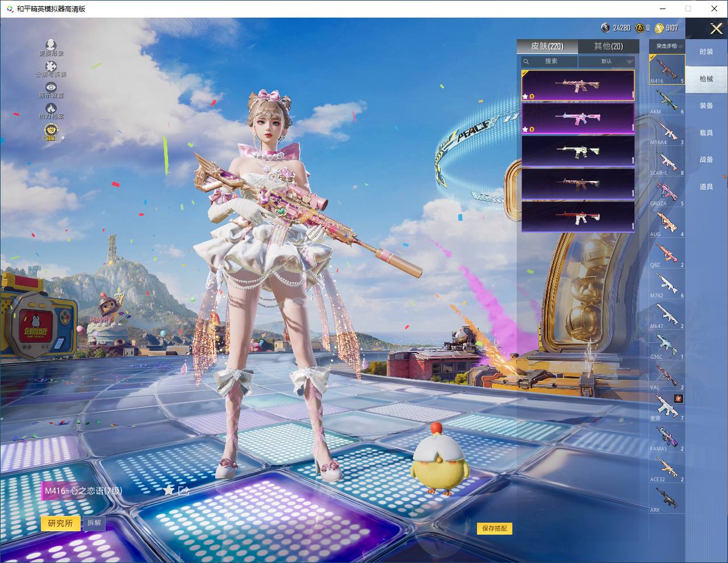The height and width of the screenshot is (563, 728).
Task: Select the M762 weapon in the rifle list
Action: tap(667, 284)
